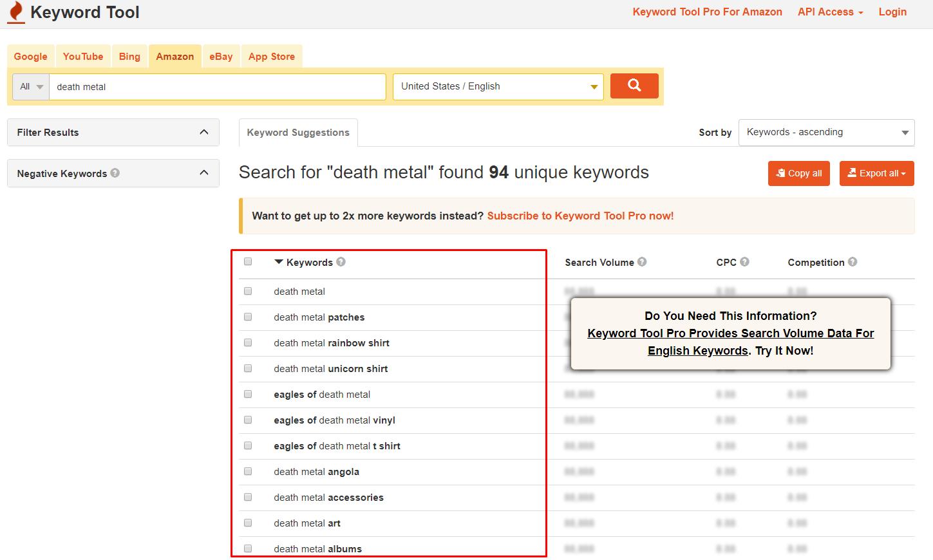933x560 pixels.
Task: Click keyword text "eagles of death metal vinyl"
Action: tap(334, 420)
